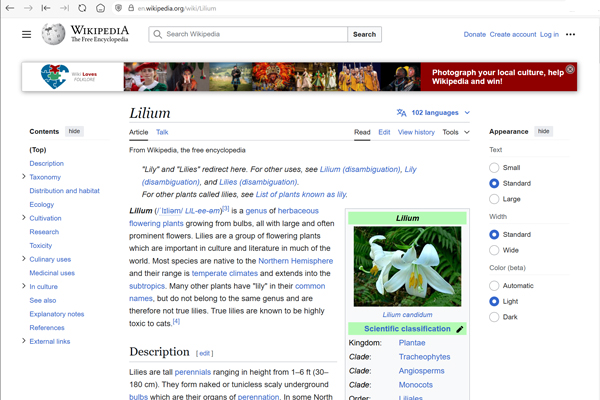Switch to the Article tab
The height and width of the screenshot is (400, 600).
tap(139, 132)
